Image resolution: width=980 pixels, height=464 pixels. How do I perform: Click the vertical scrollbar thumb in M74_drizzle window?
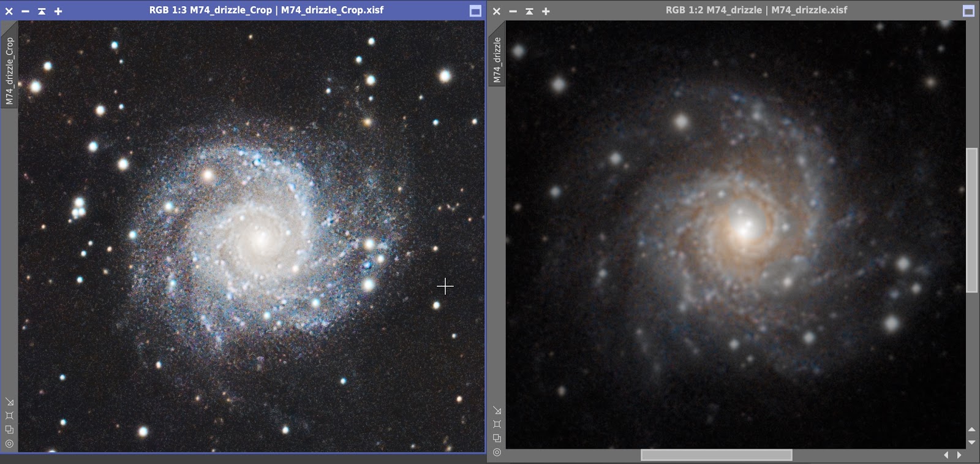tap(971, 220)
